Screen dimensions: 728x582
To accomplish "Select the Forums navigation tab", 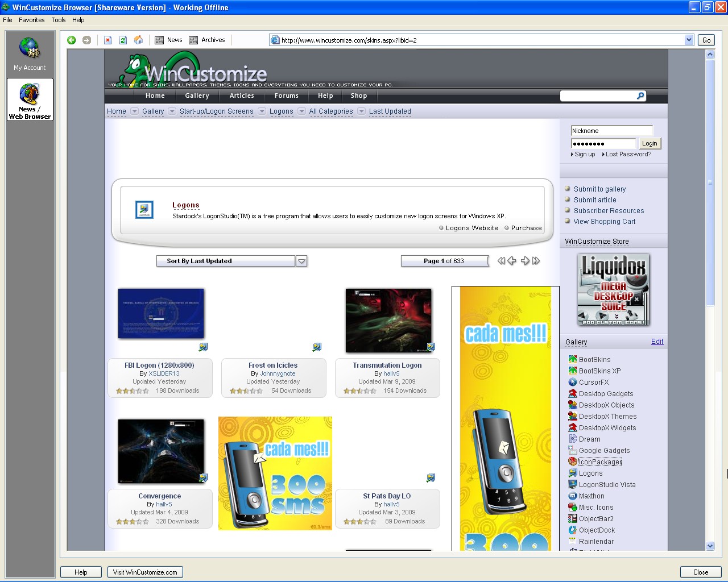I will pos(286,95).
